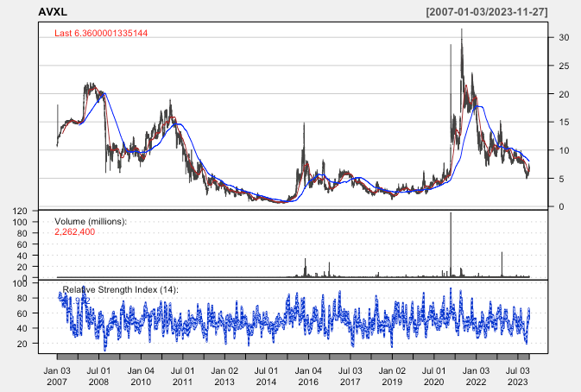Select the Jul 01 2014 date tick
The image size is (581, 392).
[266, 375]
